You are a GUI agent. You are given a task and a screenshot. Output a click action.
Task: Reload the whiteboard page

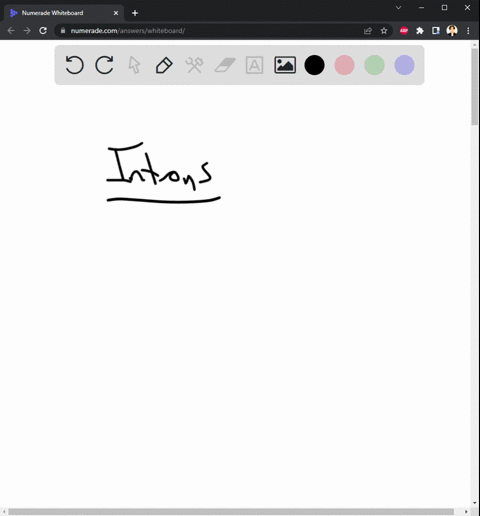pyautogui.click(x=43, y=31)
